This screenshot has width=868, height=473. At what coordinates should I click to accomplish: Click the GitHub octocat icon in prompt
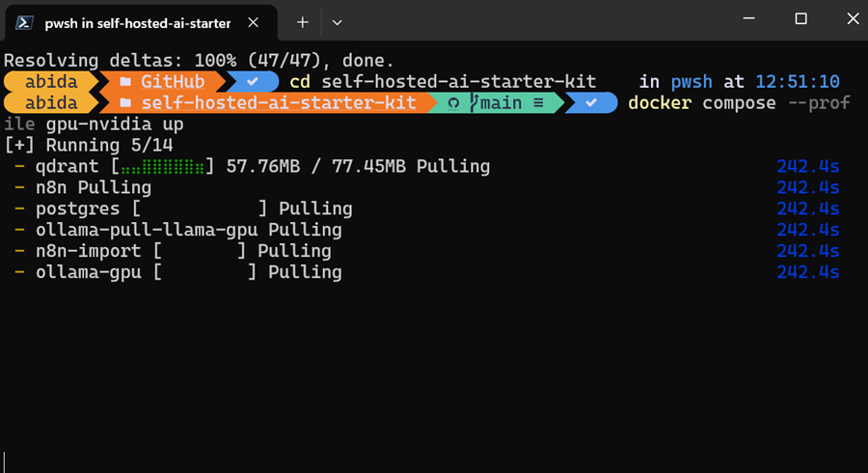453,103
